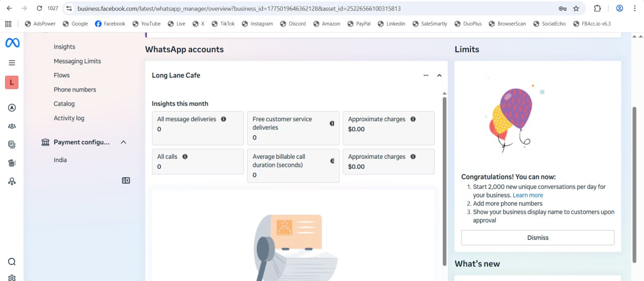Show info for All calls
The image size is (644, 281).
coord(185,157)
